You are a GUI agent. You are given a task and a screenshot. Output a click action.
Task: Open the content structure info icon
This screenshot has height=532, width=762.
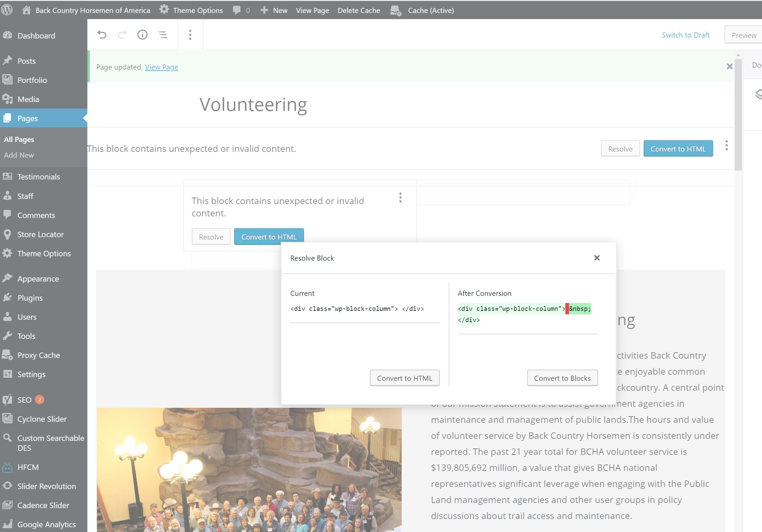pos(142,34)
